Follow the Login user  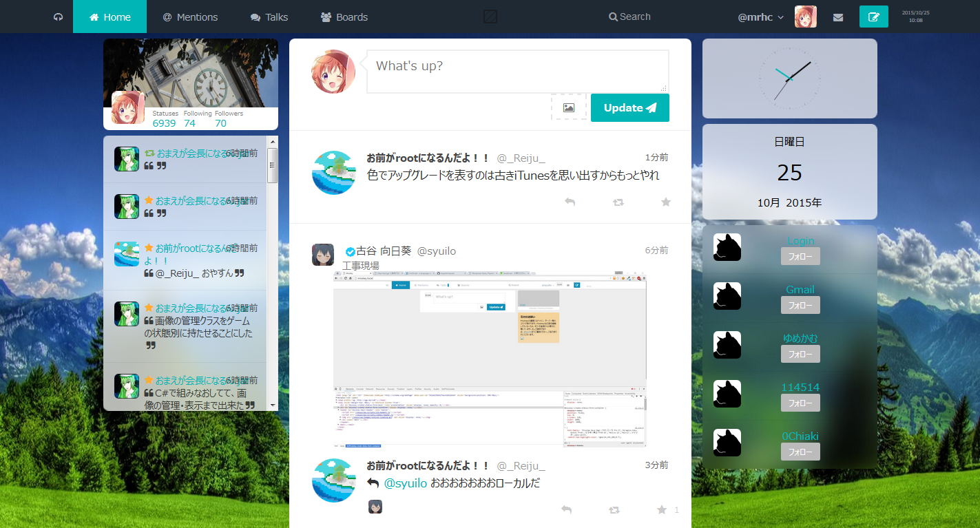coord(800,256)
